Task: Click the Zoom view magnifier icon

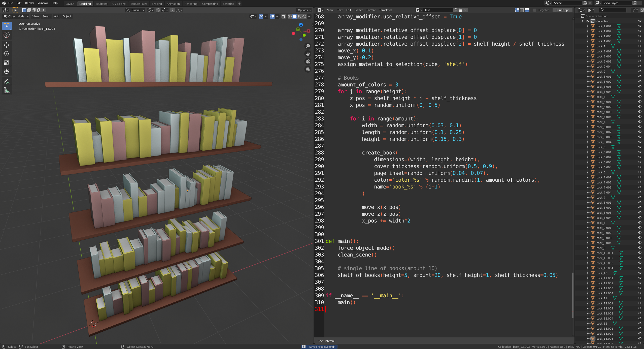Action: pos(308,46)
